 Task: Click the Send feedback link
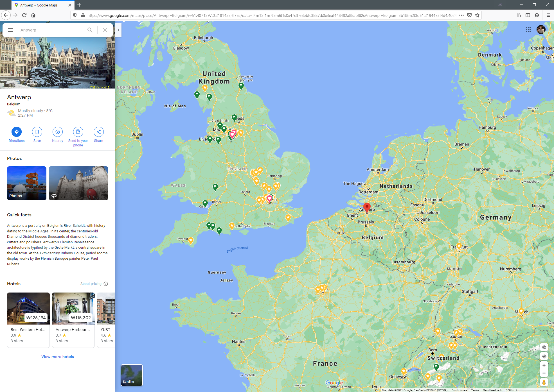(492, 390)
